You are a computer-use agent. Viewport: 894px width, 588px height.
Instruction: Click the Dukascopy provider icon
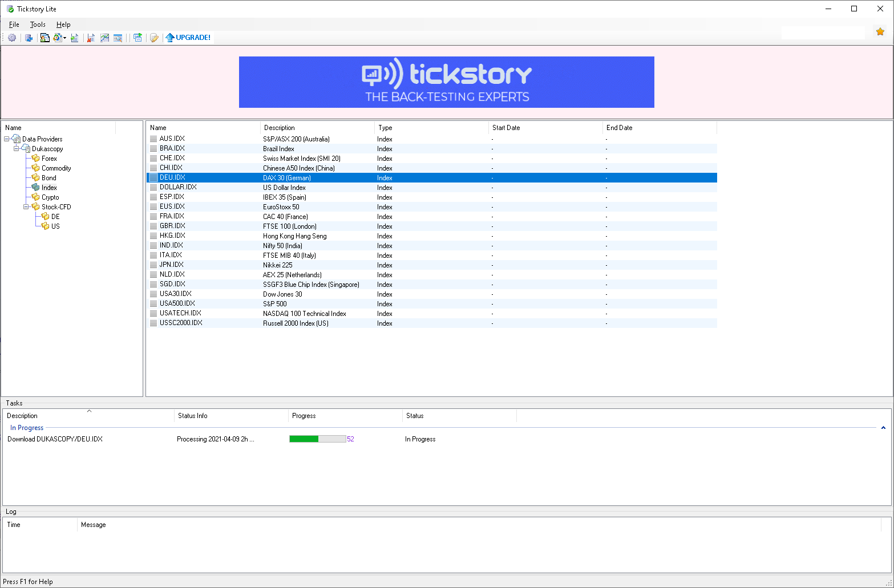(26, 149)
